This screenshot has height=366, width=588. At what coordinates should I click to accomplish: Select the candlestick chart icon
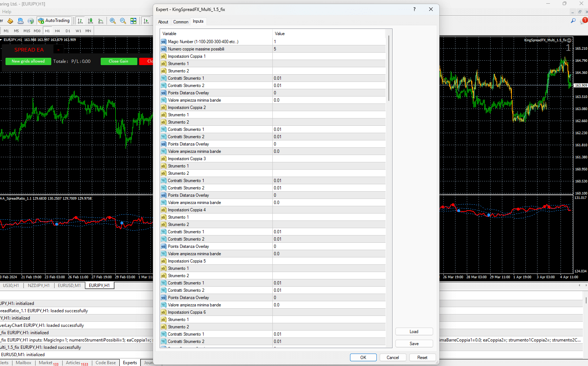[90, 21]
